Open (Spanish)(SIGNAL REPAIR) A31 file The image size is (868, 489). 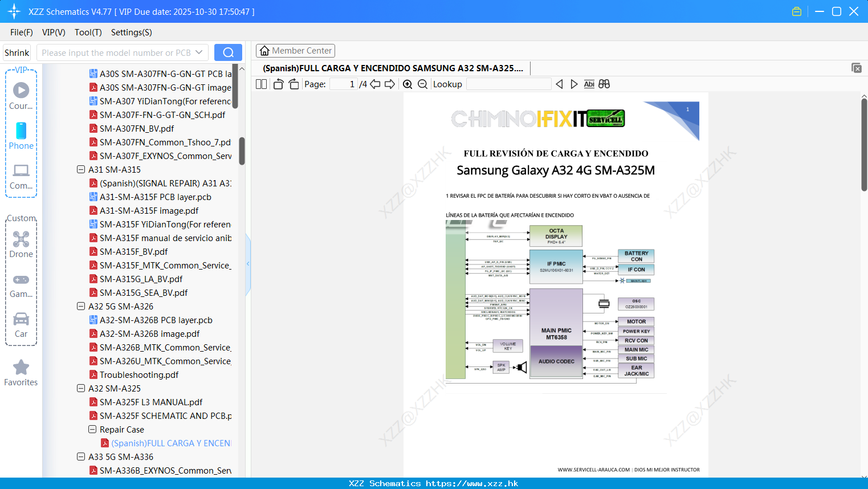(x=160, y=183)
